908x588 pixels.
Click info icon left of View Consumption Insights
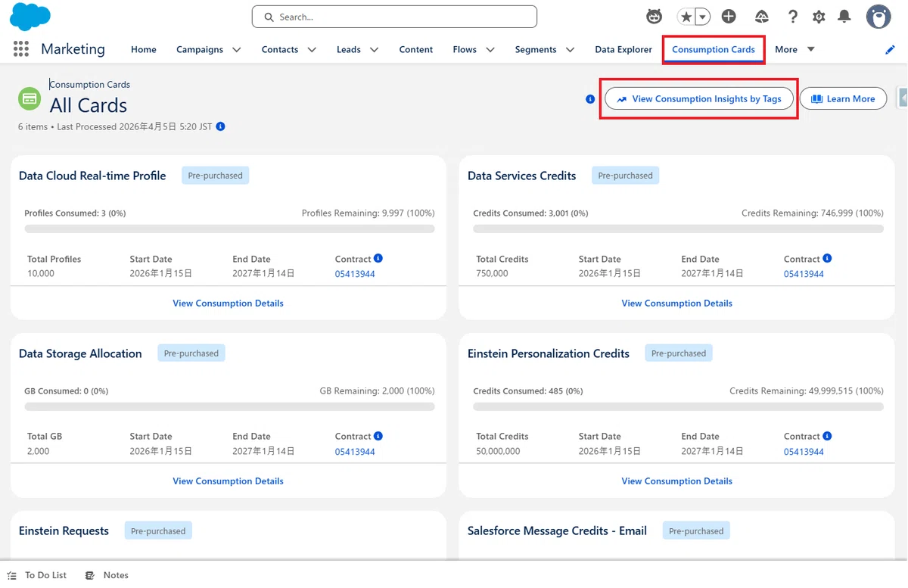tap(590, 99)
